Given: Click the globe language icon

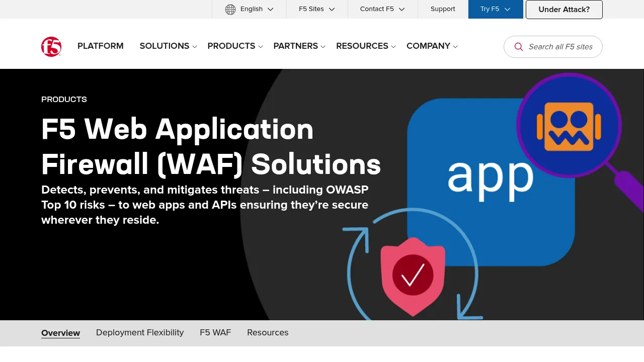Looking at the screenshot, I should (230, 9).
